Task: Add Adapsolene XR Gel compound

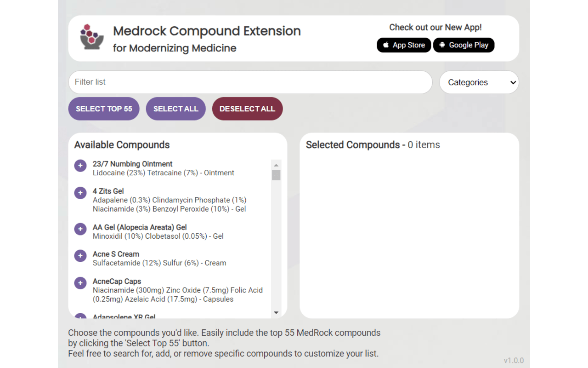Action: click(x=80, y=317)
